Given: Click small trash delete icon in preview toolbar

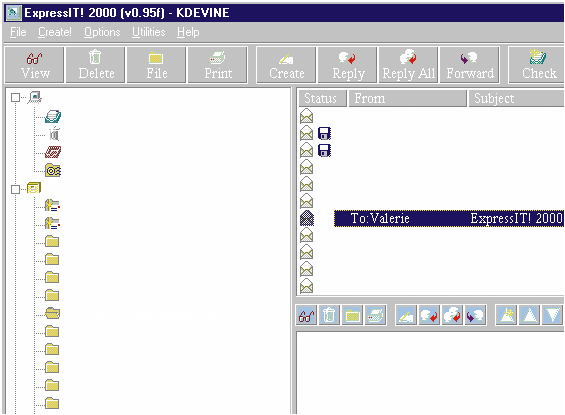Looking at the screenshot, I should [x=329, y=315].
